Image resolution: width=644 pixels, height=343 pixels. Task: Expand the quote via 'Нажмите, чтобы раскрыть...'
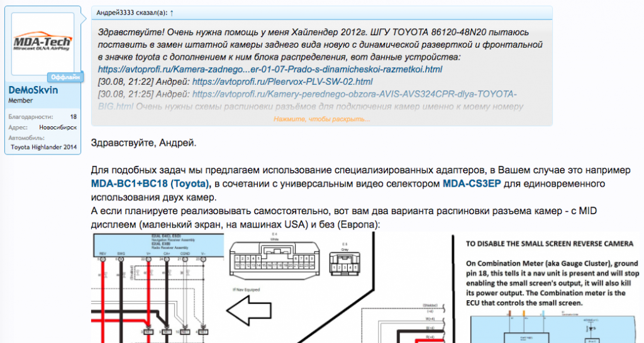pos(321,119)
